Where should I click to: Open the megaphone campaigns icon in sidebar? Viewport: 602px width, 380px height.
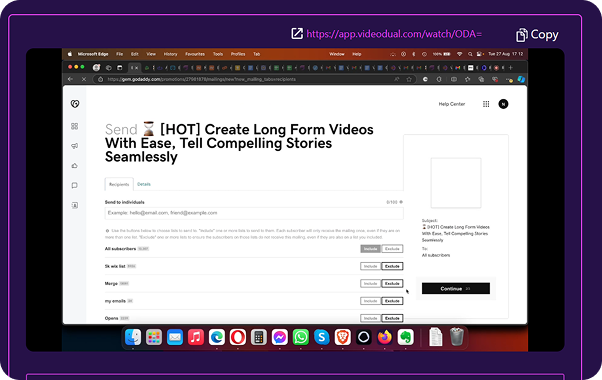[74, 146]
